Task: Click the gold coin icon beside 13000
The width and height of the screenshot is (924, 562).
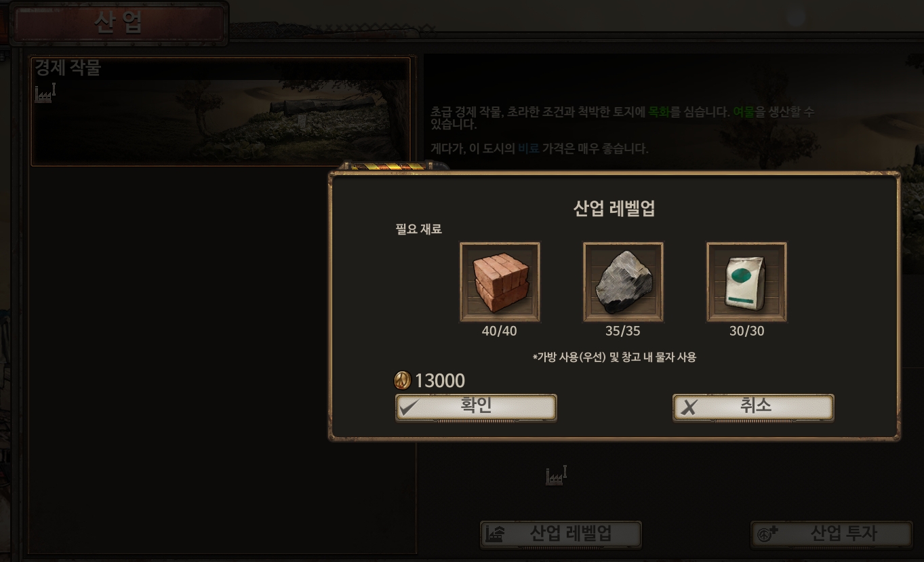Action: (403, 381)
